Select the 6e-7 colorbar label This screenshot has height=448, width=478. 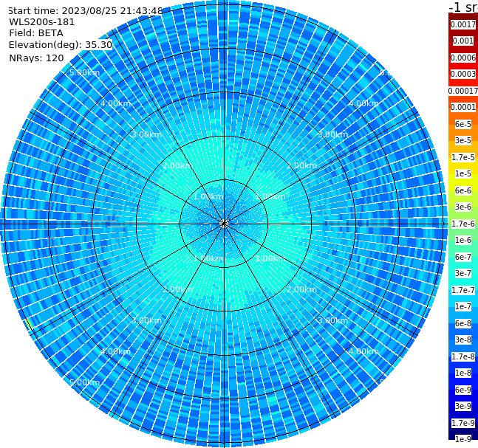(x=463, y=257)
